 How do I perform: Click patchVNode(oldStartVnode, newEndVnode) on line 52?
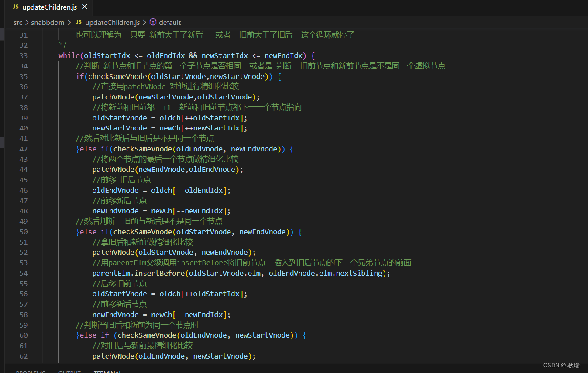(174, 252)
